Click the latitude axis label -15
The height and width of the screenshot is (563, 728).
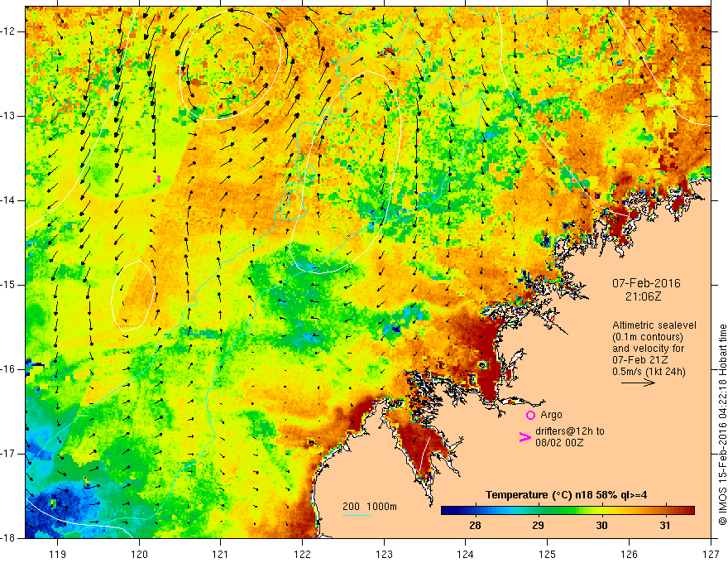point(8,285)
